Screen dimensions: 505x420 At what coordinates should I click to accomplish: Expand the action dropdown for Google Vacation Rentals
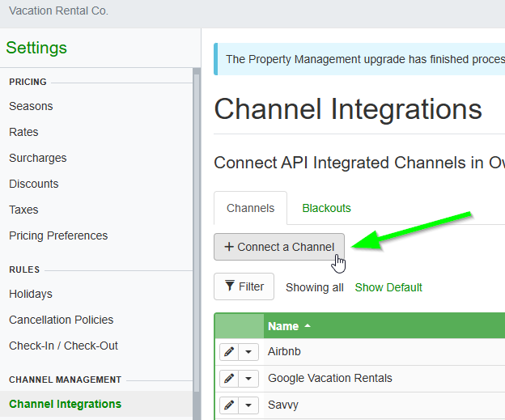(248, 378)
